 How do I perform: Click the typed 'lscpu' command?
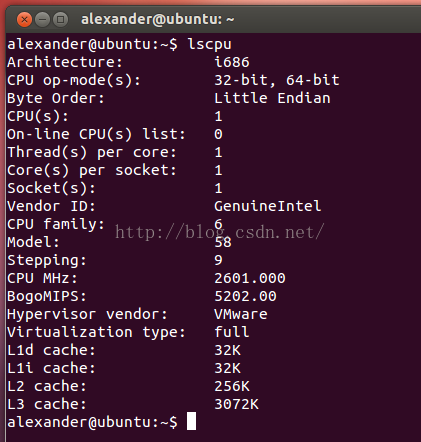[x=209, y=44]
